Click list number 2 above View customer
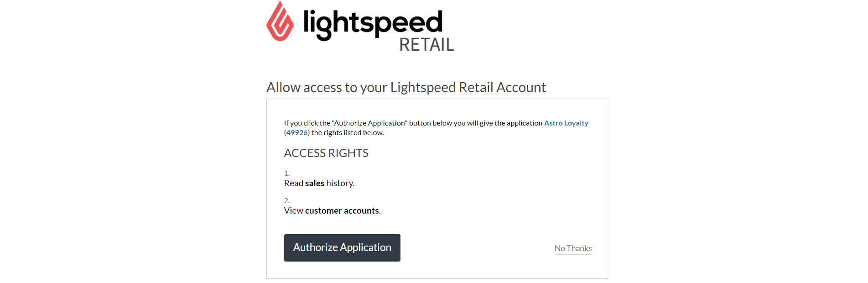This screenshot has width=868, height=283. point(287,201)
